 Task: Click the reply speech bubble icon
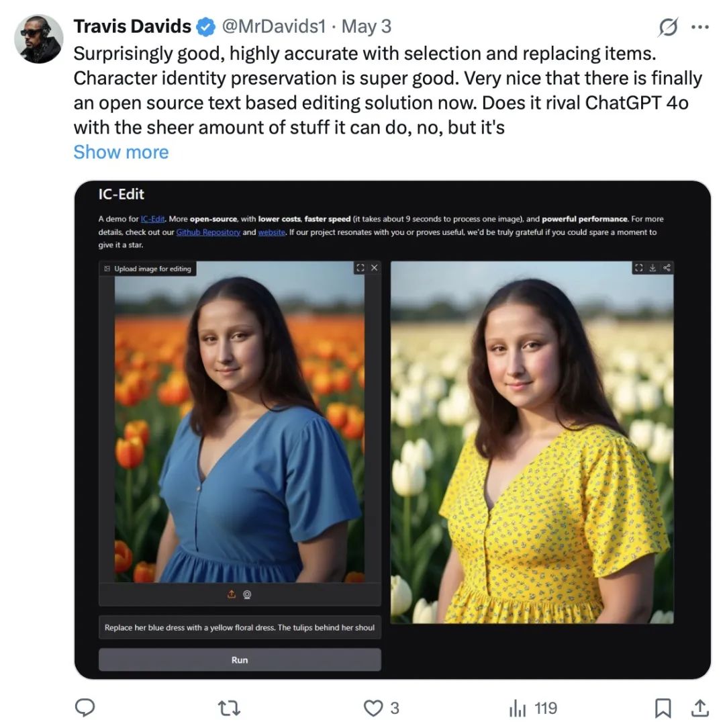pos(85,708)
